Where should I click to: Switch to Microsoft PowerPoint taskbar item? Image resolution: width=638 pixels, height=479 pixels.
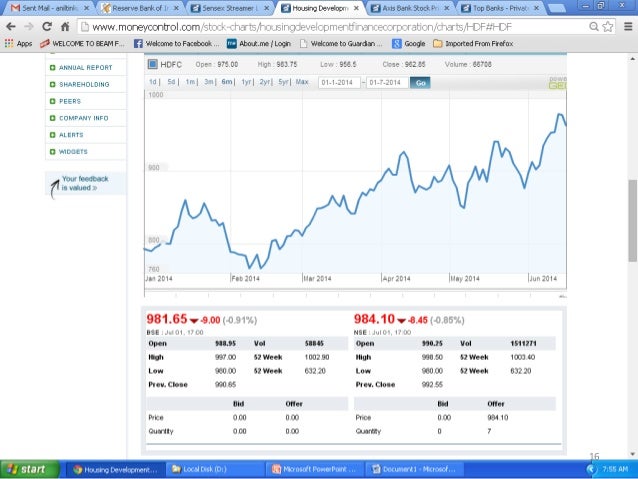315,469
